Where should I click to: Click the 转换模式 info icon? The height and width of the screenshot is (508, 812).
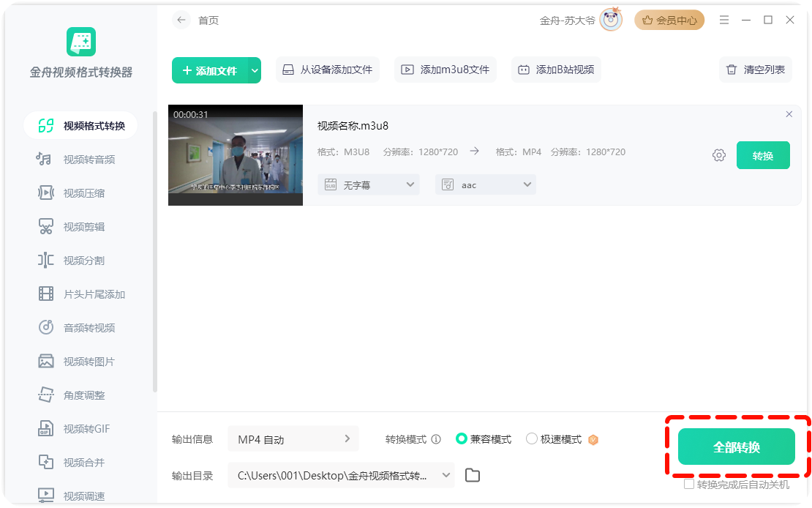point(436,439)
